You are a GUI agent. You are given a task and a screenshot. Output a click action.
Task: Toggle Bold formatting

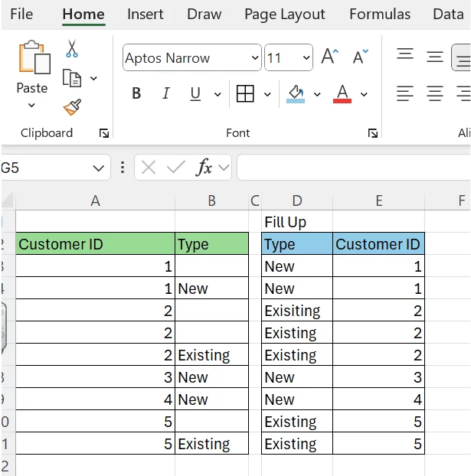coord(136,93)
